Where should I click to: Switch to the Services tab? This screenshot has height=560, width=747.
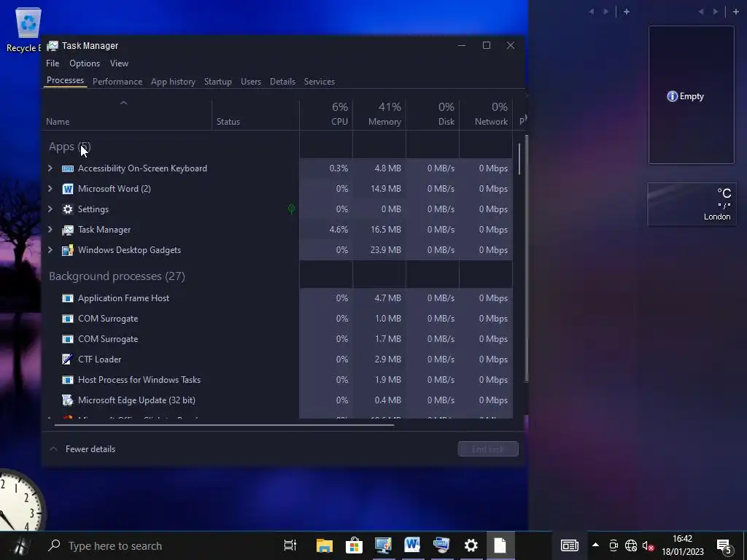click(320, 82)
